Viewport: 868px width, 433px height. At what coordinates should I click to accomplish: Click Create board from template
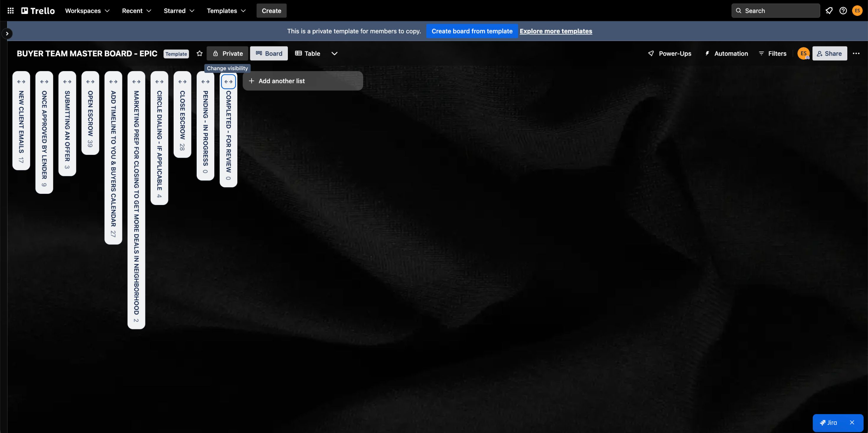coord(472,31)
